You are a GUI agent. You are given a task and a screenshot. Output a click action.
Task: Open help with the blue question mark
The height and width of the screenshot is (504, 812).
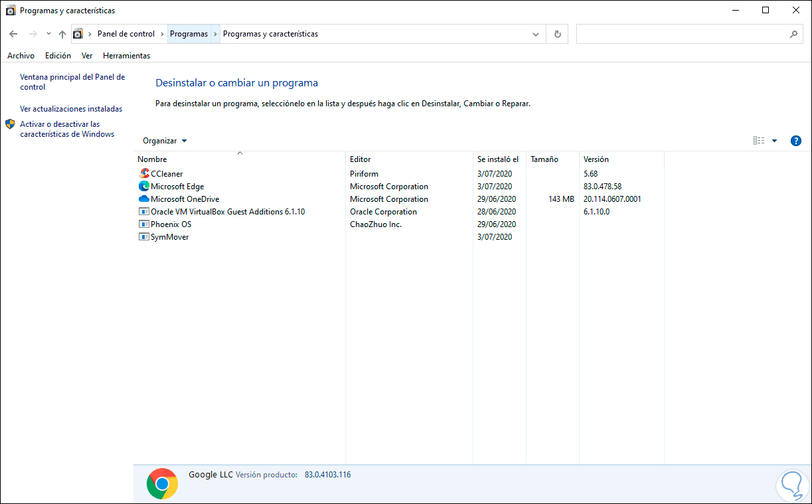[796, 141]
